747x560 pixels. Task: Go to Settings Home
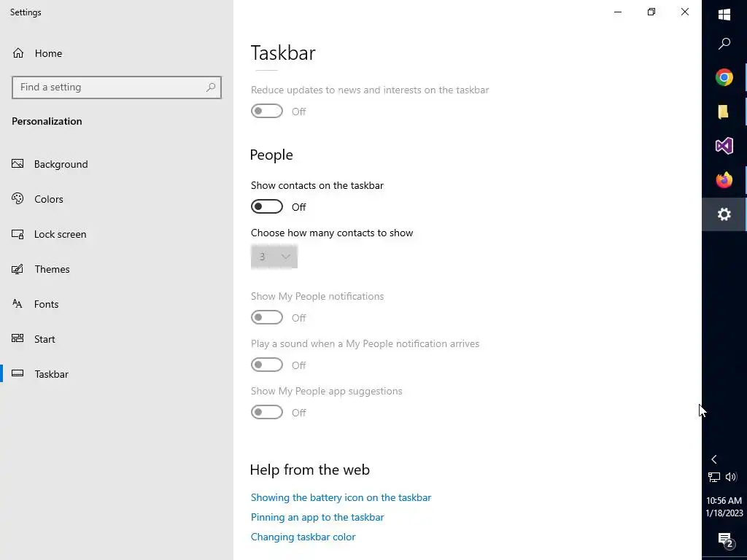48,53
